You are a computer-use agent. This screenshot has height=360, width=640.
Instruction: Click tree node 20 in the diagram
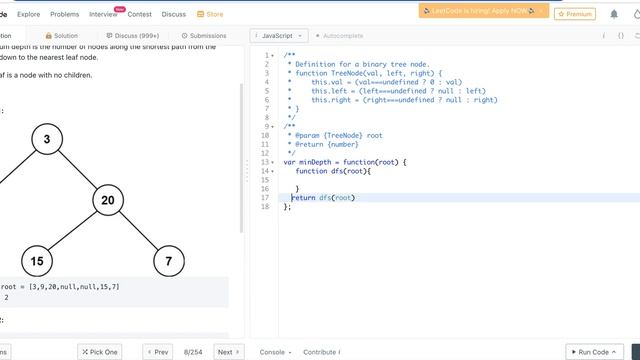tap(108, 200)
